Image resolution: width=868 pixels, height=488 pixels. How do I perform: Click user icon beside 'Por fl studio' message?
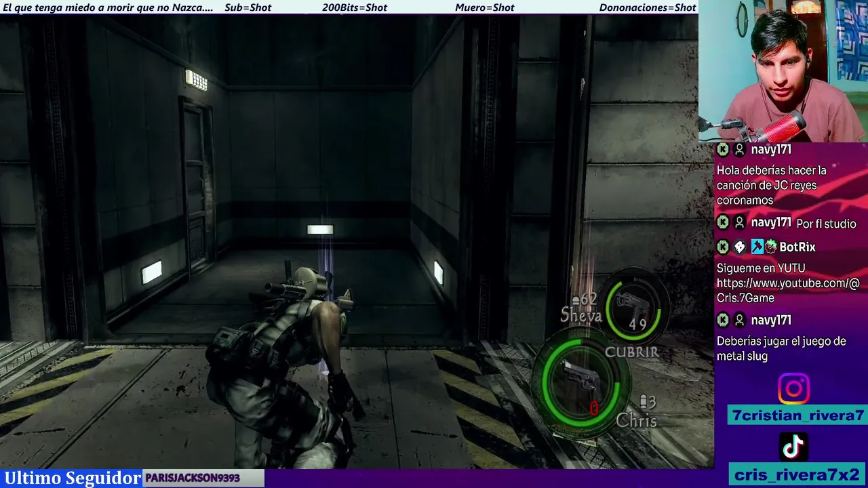tap(739, 222)
